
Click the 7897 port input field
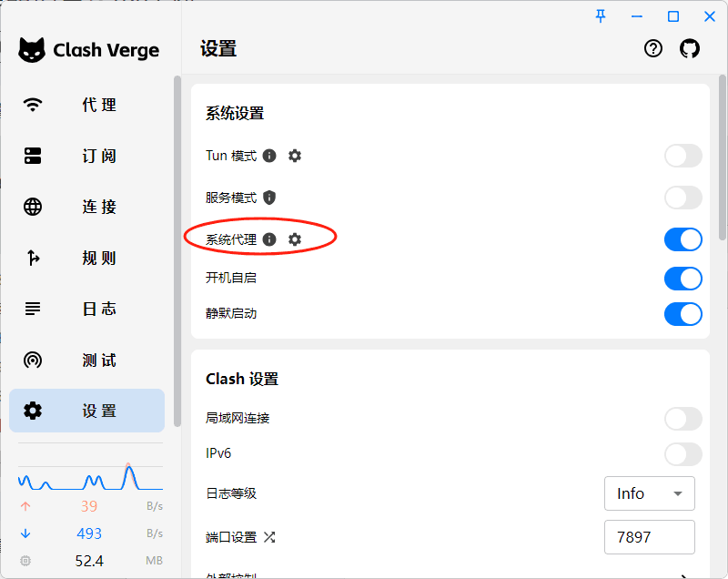pyautogui.click(x=650, y=537)
